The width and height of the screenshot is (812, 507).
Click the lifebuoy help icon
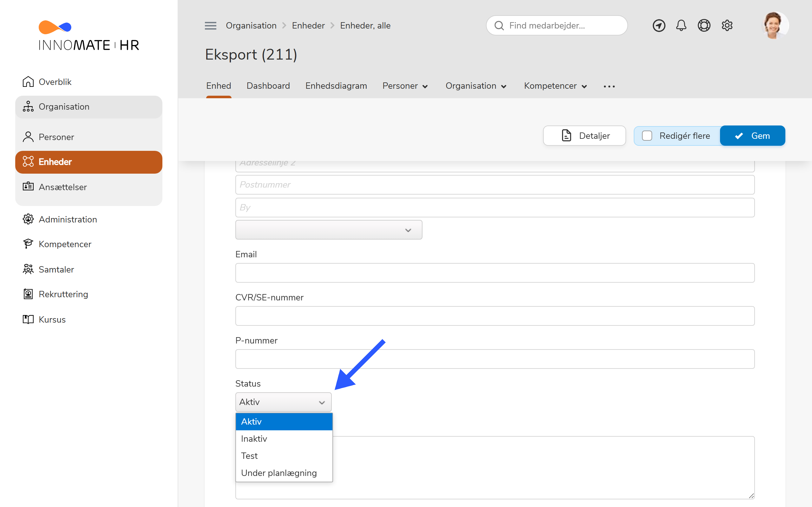pyautogui.click(x=704, y=25)
